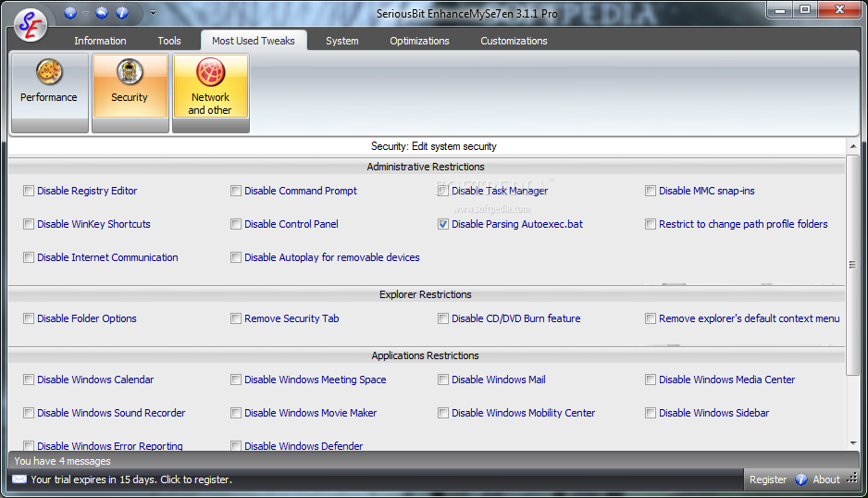This screenshot has width=868, height=498.
Task: Tick Disable Windows Meeting Space
Action: coord(236,380)
